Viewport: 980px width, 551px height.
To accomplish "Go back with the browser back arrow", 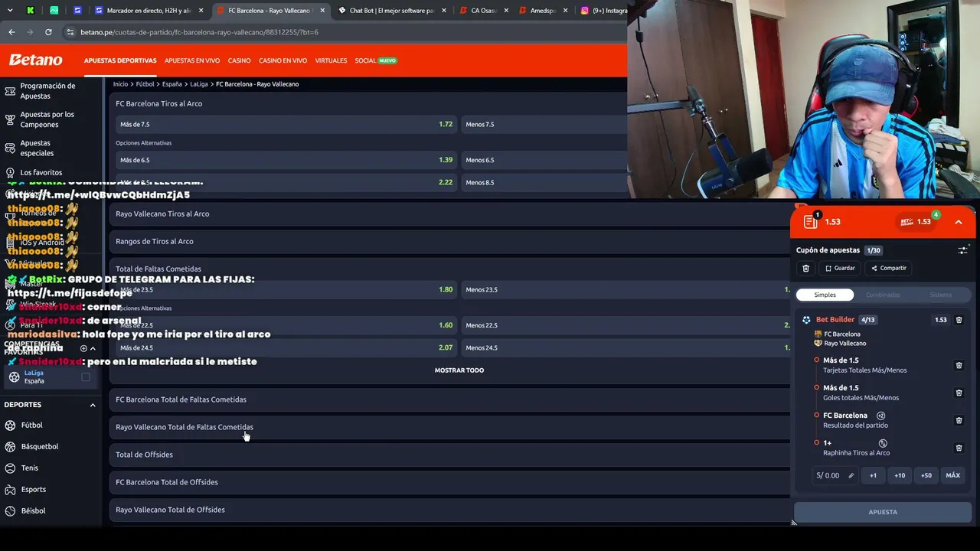I will [x=11, y=32].
